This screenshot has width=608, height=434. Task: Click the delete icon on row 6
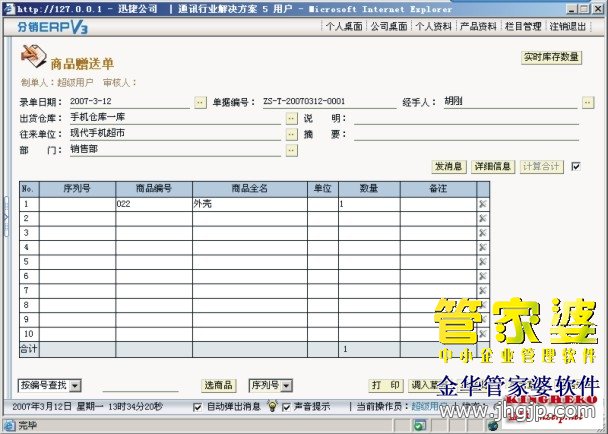(x=483, y=276)
